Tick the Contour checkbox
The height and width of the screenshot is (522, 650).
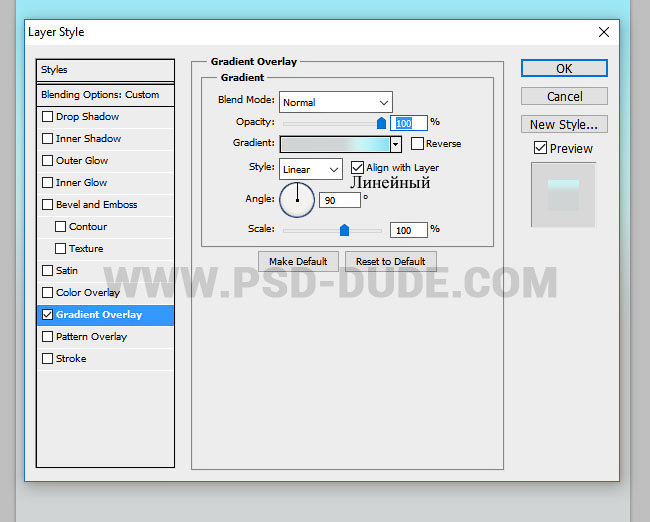60,226
